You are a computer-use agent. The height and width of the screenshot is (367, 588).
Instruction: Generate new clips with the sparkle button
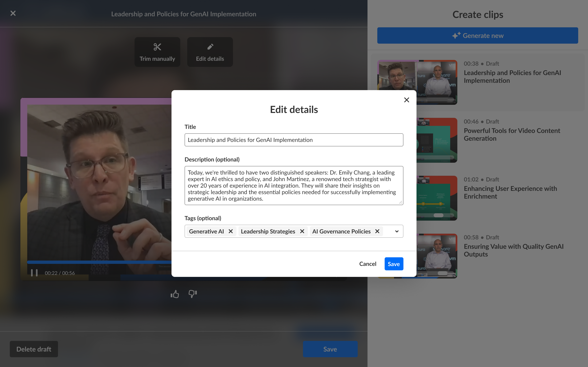(x=478, y=36)
